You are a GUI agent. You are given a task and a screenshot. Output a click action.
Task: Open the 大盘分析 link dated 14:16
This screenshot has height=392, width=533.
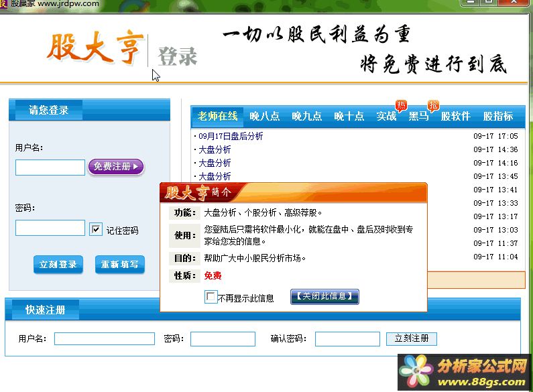tap(215, 163)
